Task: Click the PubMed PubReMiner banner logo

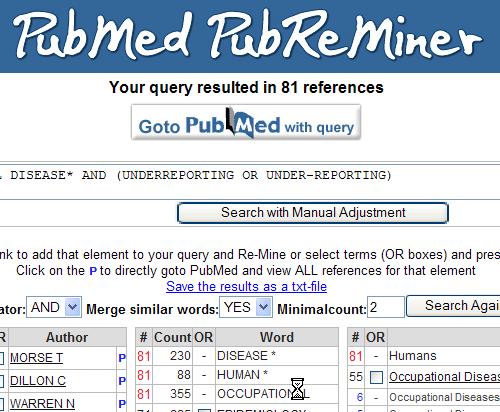Action: coord(247,35)
